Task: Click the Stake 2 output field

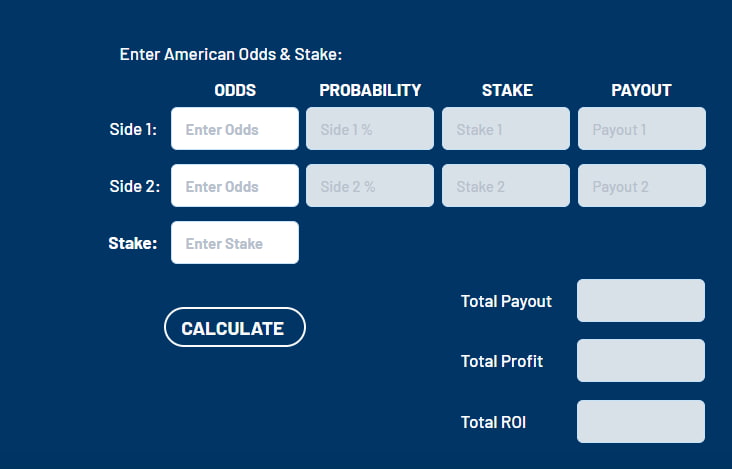Action: pyautogui.click(x=506, y=186)
